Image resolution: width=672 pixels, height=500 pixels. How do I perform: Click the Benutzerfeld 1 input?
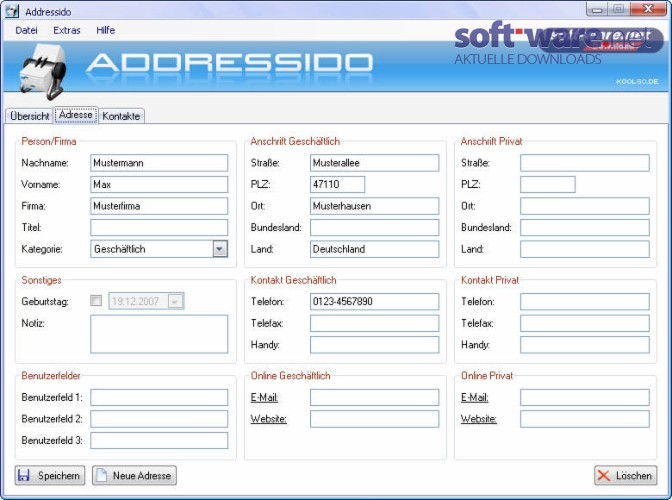[159, 397]
